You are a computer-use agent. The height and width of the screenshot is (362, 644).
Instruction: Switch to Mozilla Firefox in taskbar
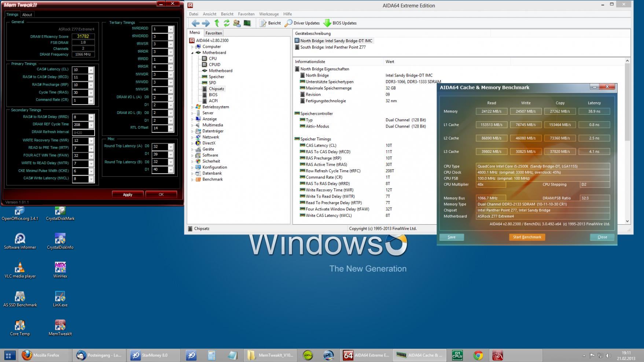[x=44, y=355]
